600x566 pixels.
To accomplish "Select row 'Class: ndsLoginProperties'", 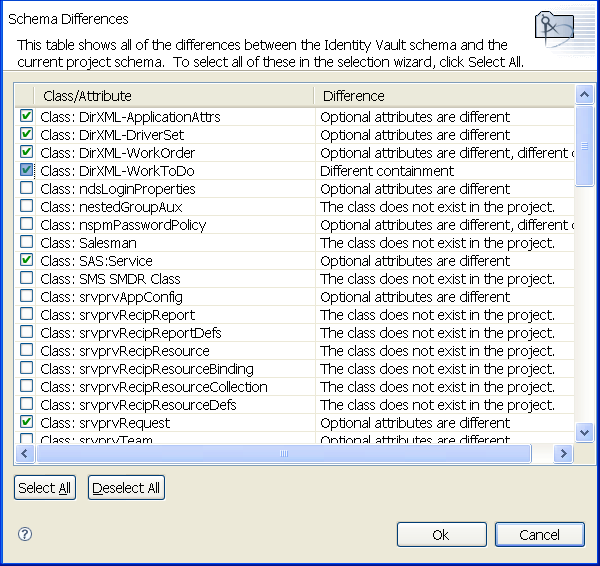I will point(295,189).
